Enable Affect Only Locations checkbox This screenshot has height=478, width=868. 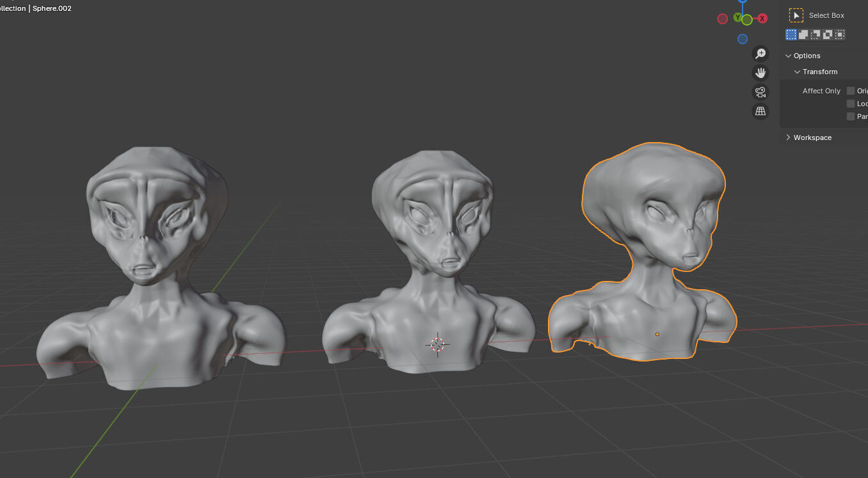[851, 104]
